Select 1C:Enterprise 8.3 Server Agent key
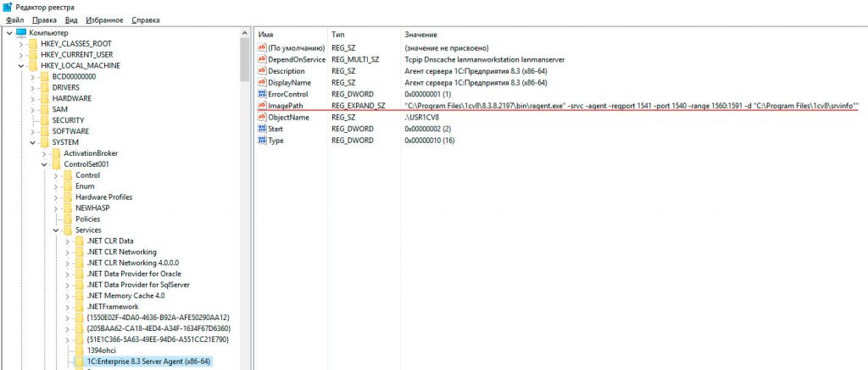This screenshot has height=370, width=868. [149, 362]
